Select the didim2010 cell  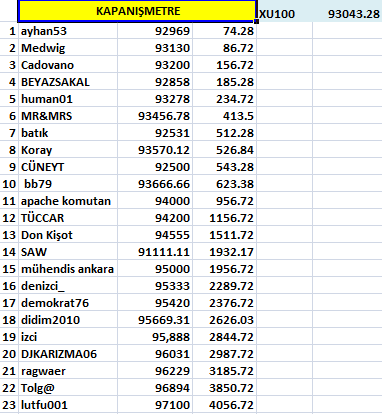(68, 320)
